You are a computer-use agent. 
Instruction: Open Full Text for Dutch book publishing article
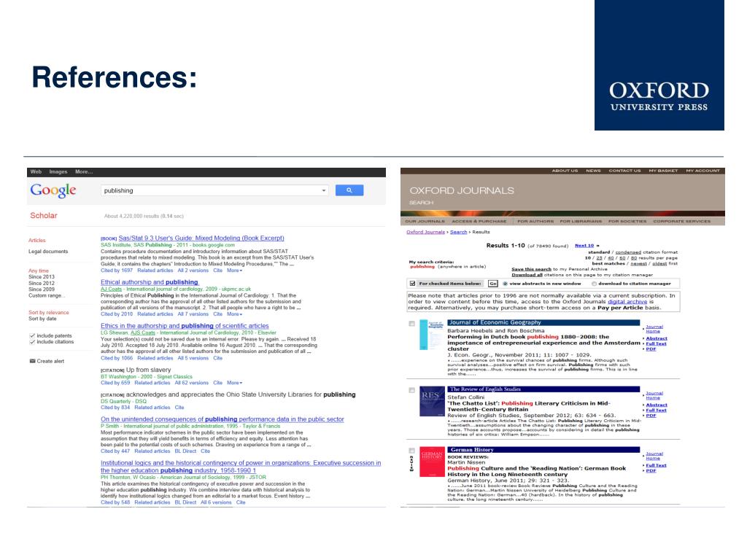(x=656, y=344)
